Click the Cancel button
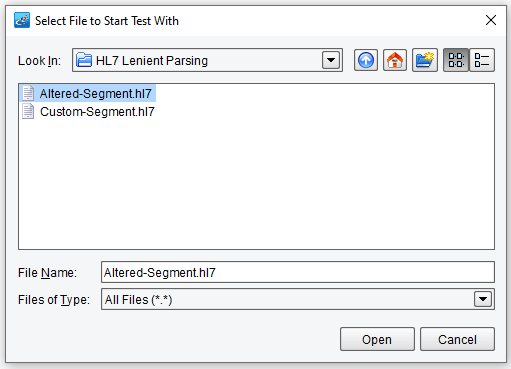The image size is (511, 369). pos(457,339)
